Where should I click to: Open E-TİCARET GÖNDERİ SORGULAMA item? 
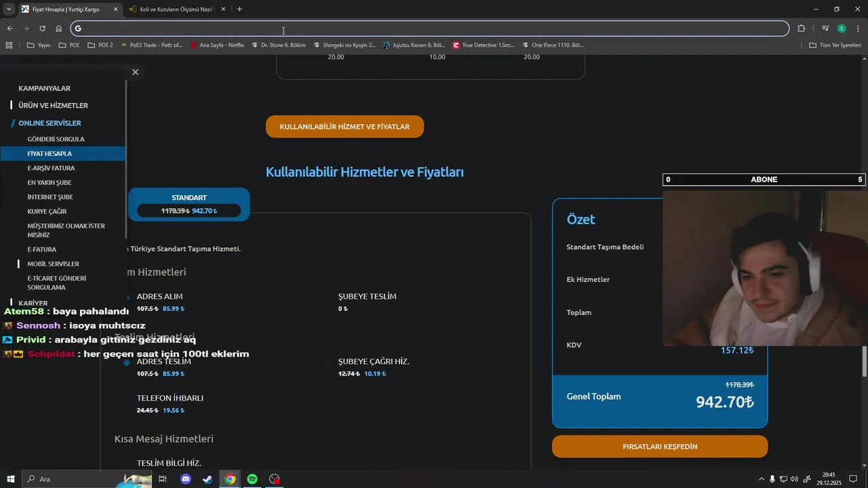pos(56,283)
